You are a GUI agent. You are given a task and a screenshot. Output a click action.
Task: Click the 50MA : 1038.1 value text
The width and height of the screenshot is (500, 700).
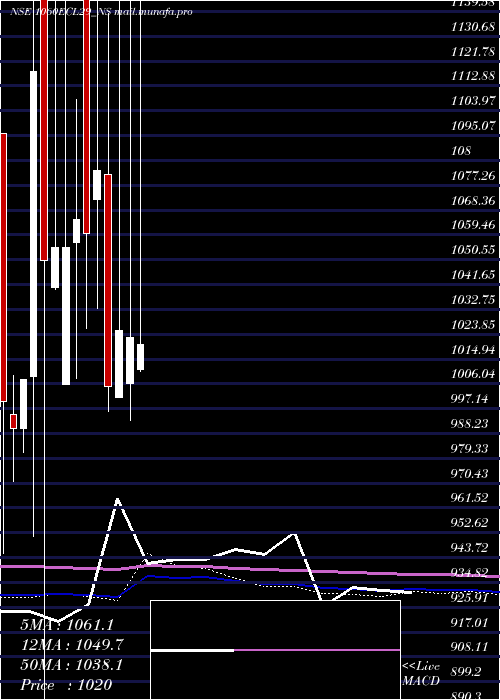pos(71,665)
